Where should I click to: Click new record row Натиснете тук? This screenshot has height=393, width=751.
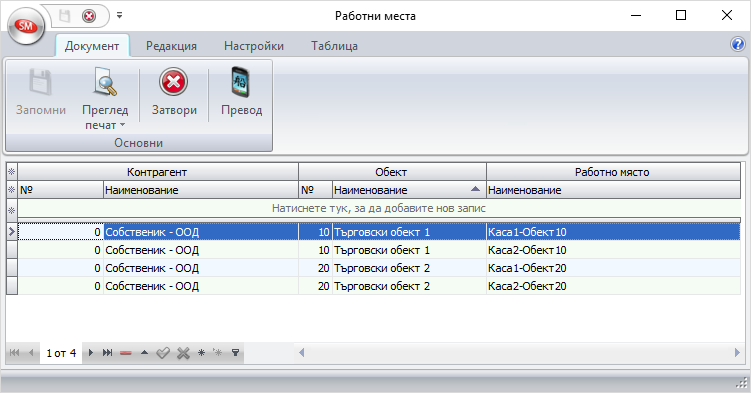(379, 209)
